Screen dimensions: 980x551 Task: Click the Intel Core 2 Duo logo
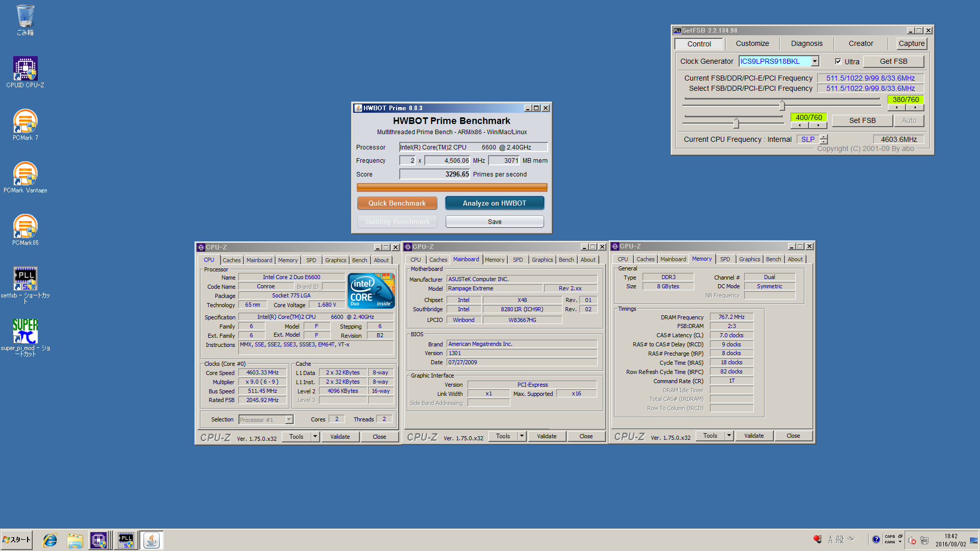click(x=371, y=290)
